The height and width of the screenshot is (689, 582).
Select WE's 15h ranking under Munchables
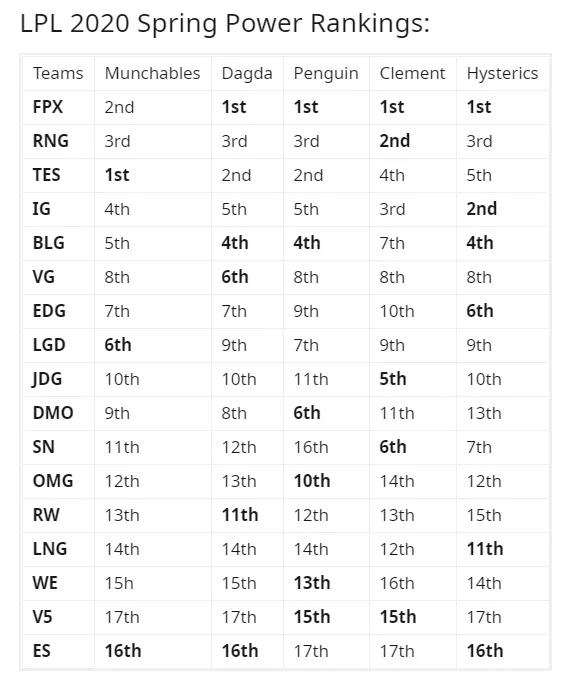click(119, 583)
